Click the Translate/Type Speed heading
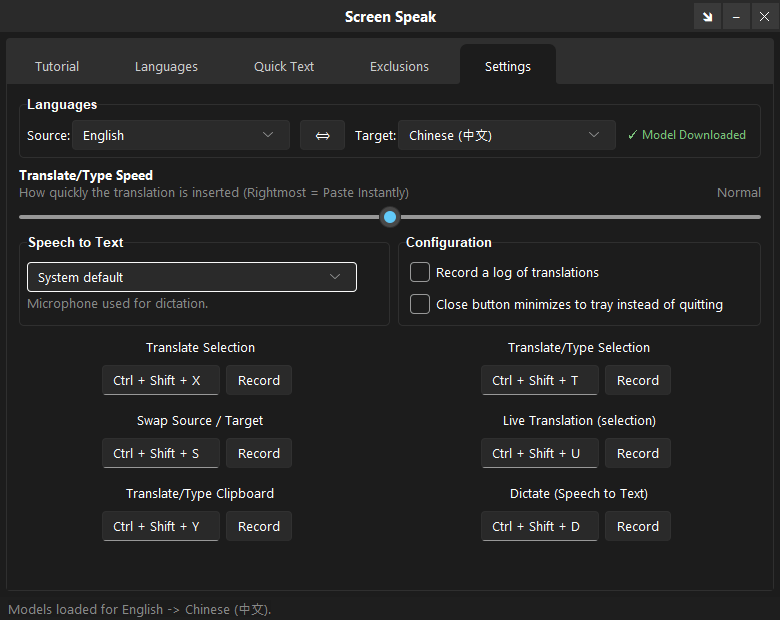 pyautogui.click(x=86, y=175)
